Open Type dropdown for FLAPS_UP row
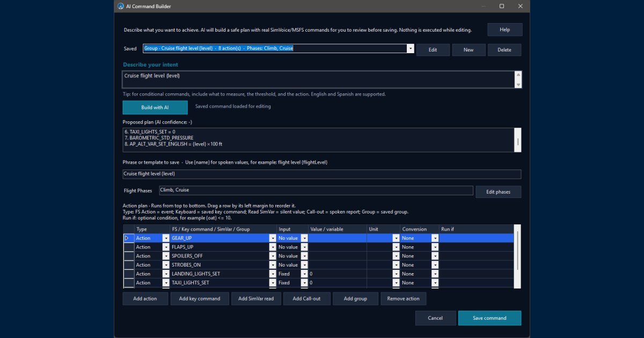Image resolution: width=644 pixels, height=338 pixels. pyautogui.click(x=166, y=247)
